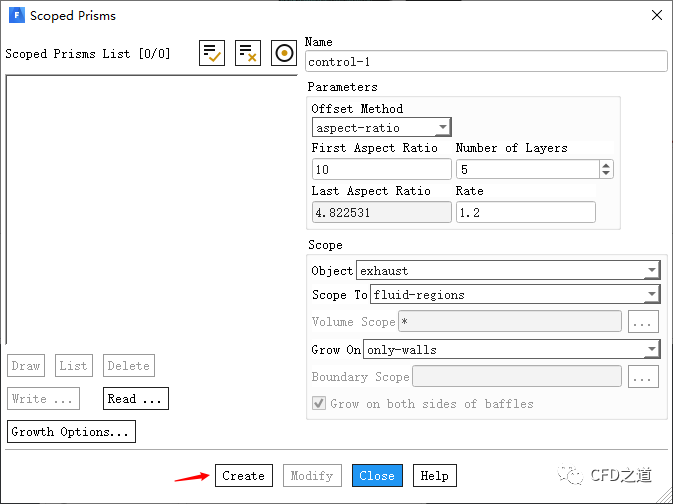Click inside the empty Scoped Prisms list box

(152, 209)
